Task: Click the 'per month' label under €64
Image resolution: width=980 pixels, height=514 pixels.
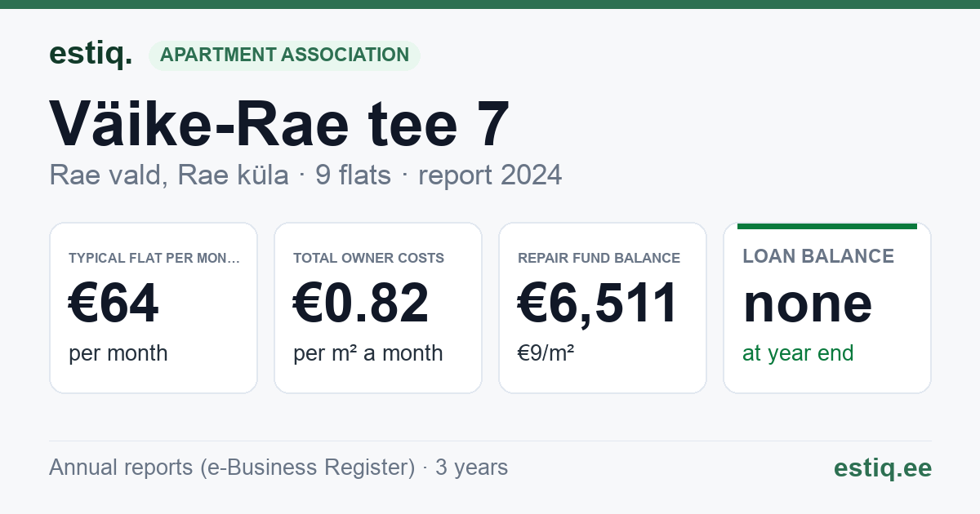Action: [118, 353]
